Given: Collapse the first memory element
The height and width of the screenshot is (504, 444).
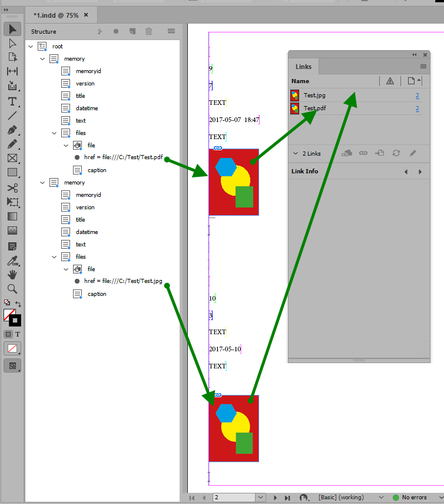Looking at the screenshot, I should pos(42,59).
